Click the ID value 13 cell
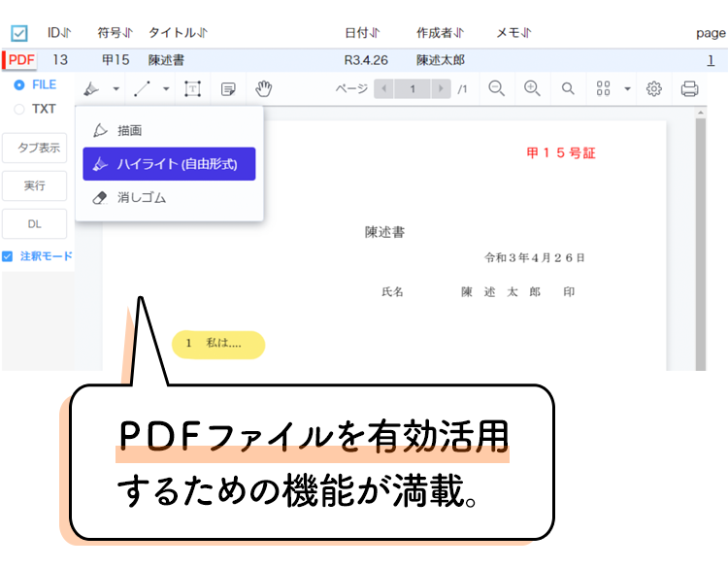The image size is (728, 568). [x=60, y=60]
